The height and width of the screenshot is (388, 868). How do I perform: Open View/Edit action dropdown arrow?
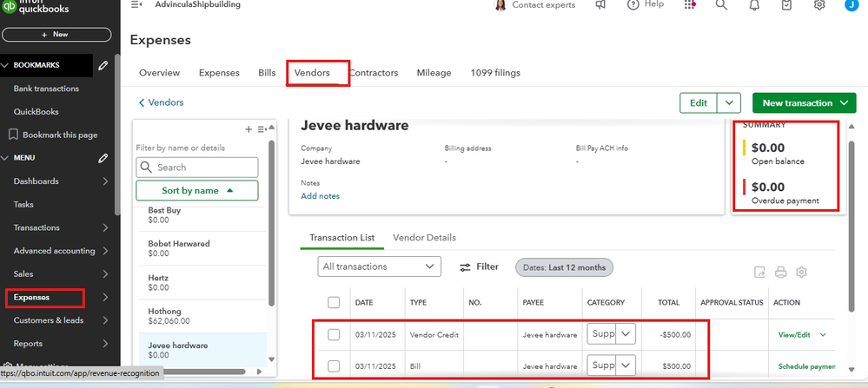tap(823, 335)
